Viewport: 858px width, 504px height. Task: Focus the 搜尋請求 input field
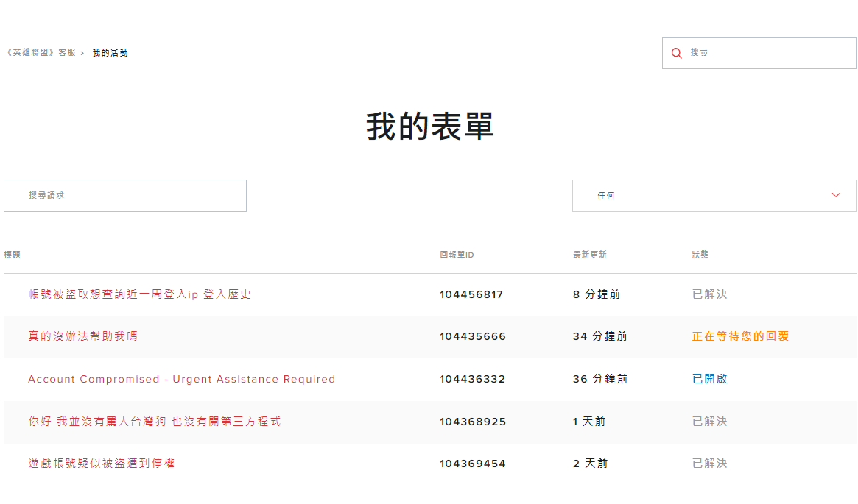coord(125,196)
